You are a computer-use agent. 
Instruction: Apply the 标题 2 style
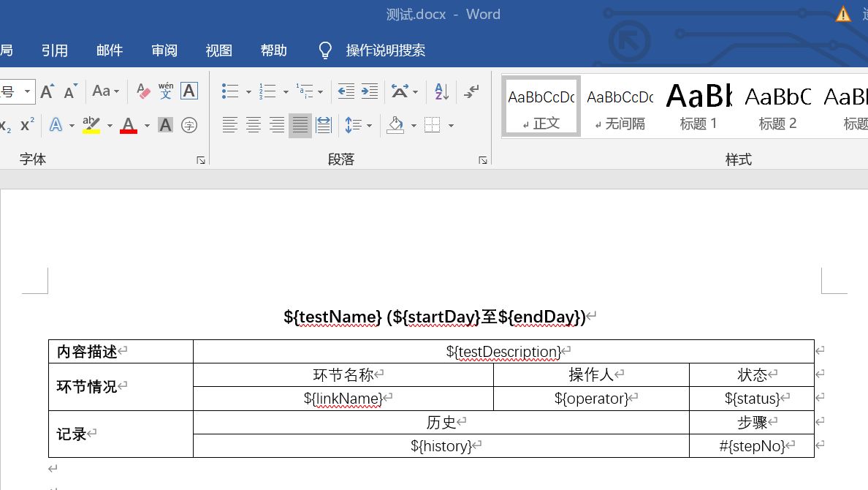[x=778, y=107]
